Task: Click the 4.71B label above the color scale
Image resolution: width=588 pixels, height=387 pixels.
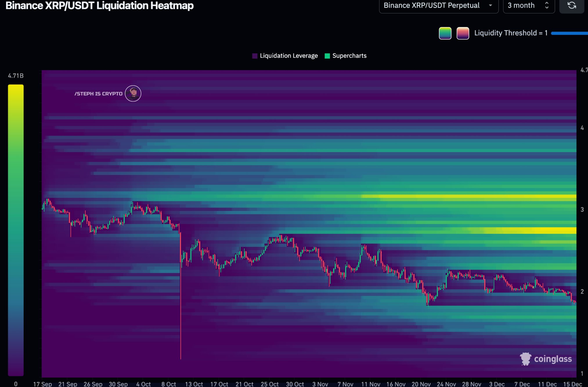Action: pyautogui.click(x=15, y=75)
